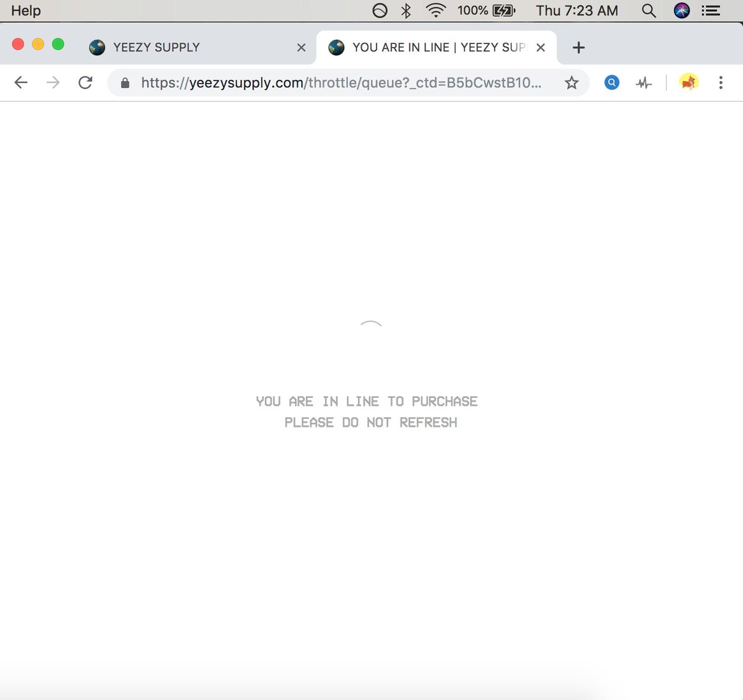The image size is (743, 700).
Task: Click 'PLEASE DO NOT REFRESH' text
Action: 371,423
